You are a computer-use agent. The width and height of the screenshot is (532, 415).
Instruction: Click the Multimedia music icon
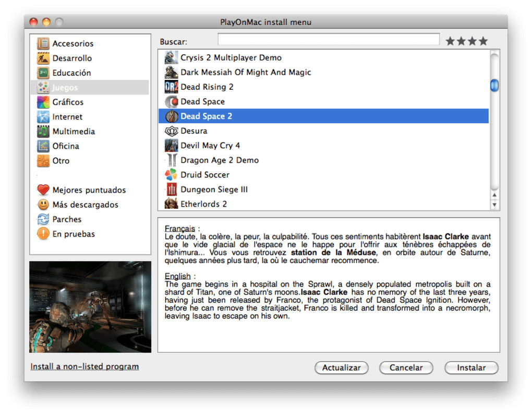[43, 132]
